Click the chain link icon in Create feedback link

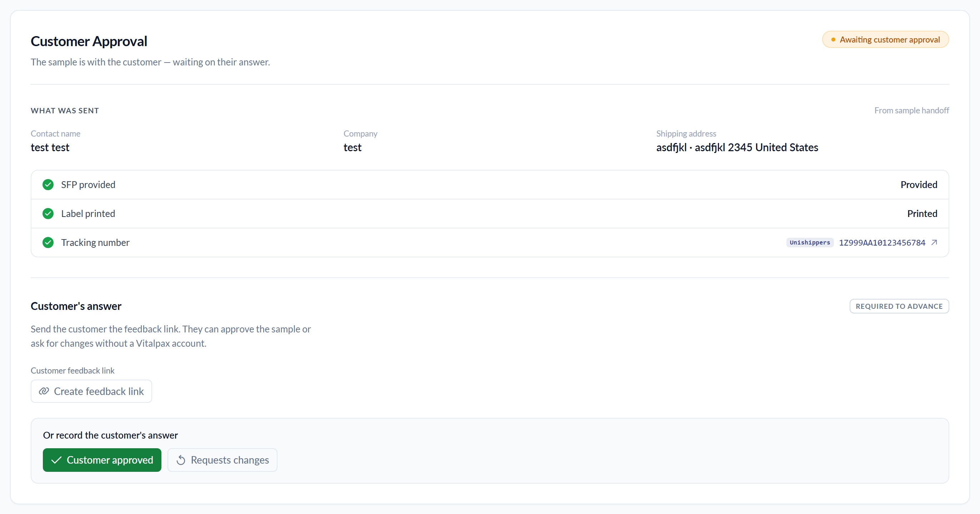point(44,391)
